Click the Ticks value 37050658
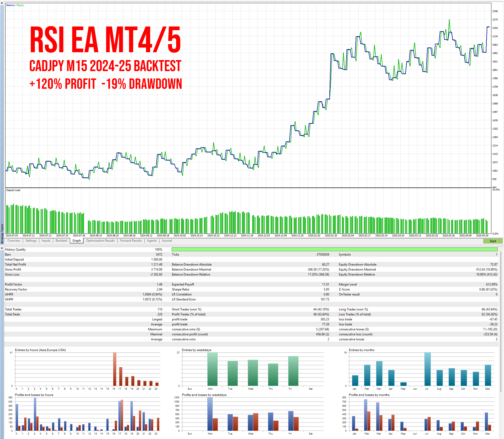This screenshot has width=504, height=439. point(323,255)
